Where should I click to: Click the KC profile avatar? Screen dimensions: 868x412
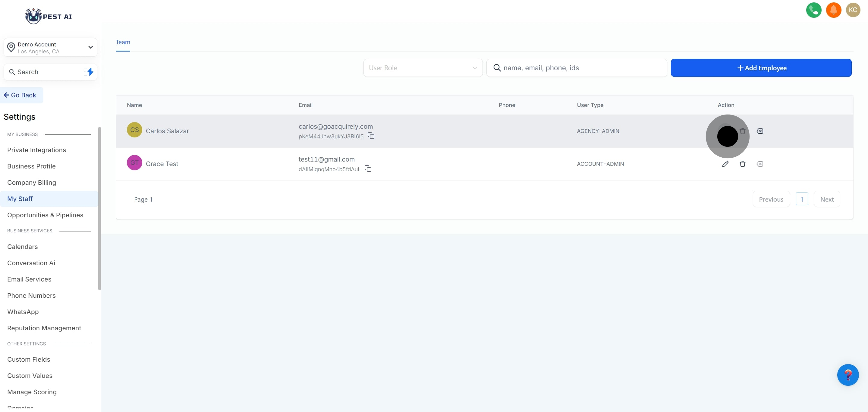coord(853,10)
